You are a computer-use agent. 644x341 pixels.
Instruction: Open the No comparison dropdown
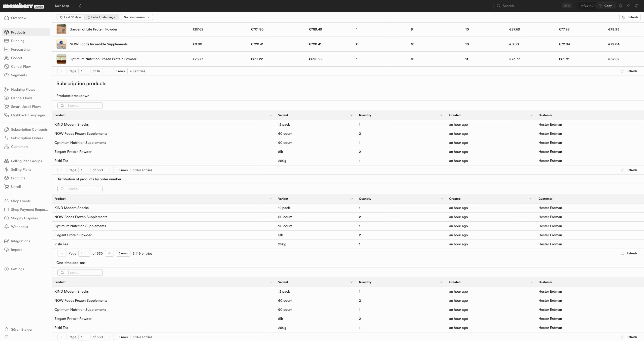[137, 17]
